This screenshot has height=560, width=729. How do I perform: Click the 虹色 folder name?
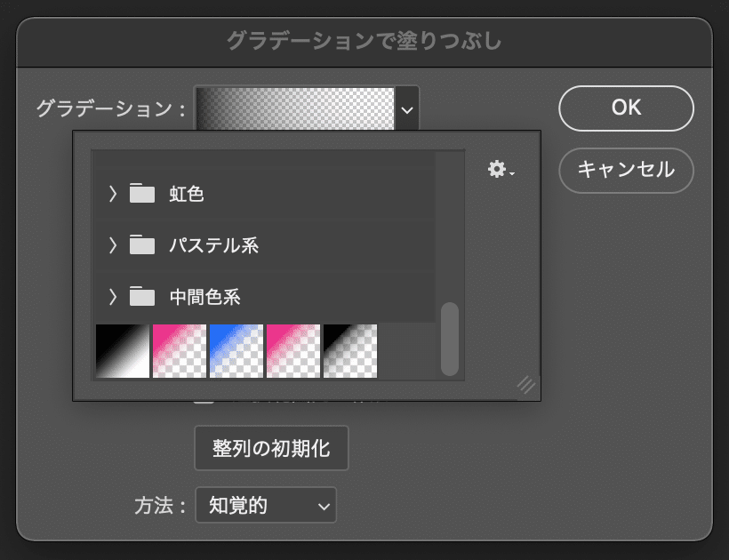187,194
